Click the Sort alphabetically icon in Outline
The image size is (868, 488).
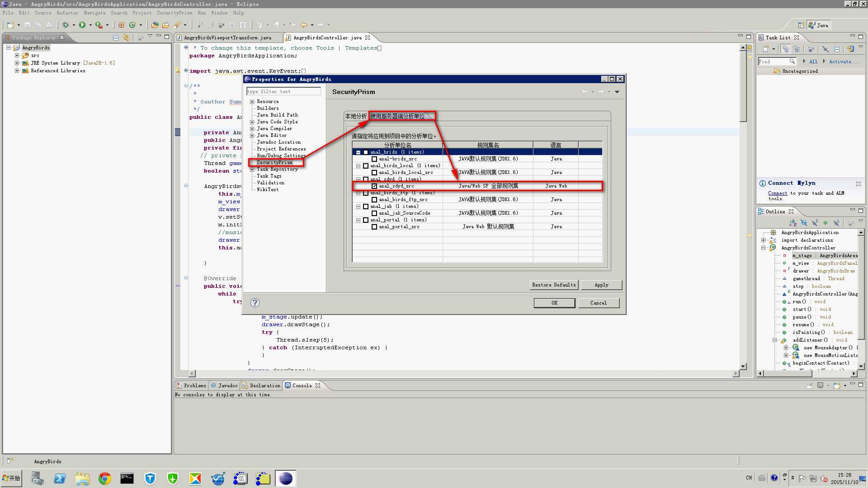[793, 223]
